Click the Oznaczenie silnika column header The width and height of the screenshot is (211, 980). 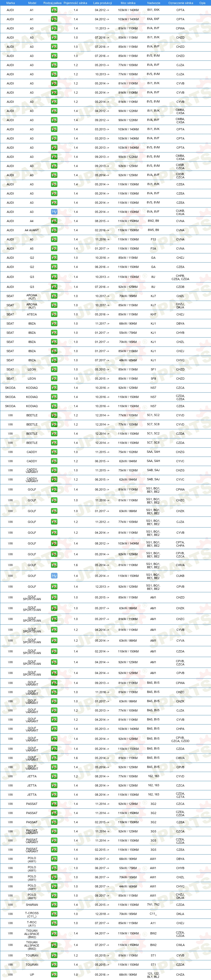181,3
